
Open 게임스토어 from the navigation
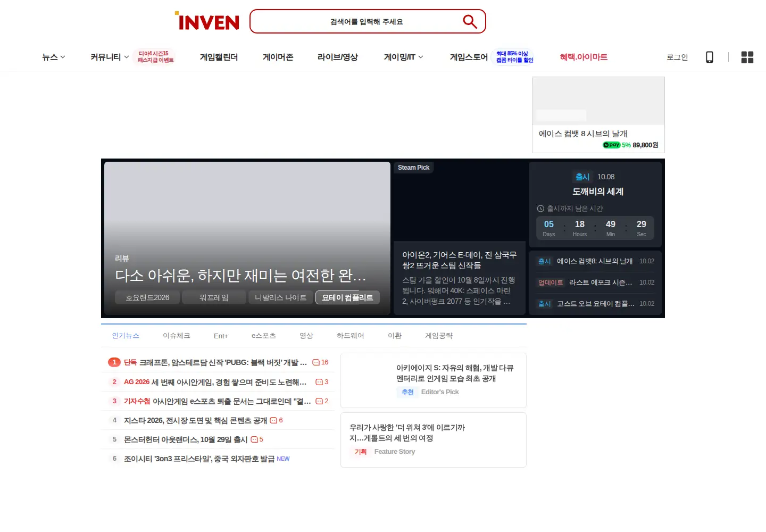(469, 57)
